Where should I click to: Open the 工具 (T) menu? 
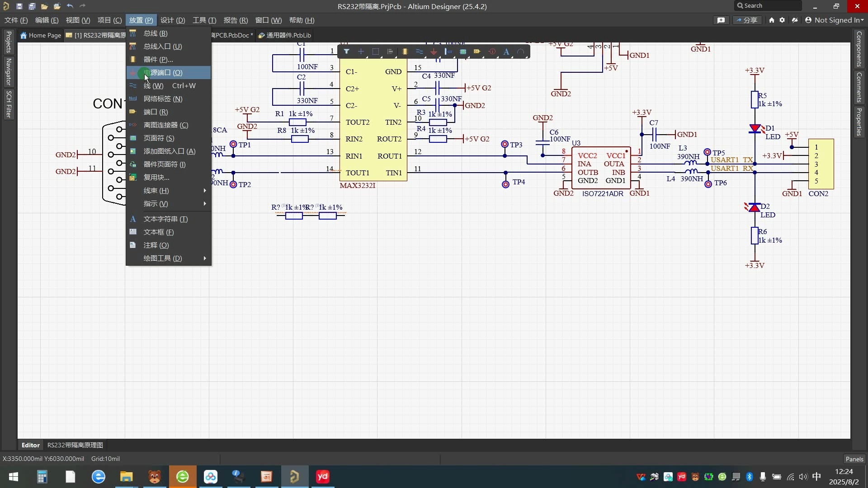204,20
